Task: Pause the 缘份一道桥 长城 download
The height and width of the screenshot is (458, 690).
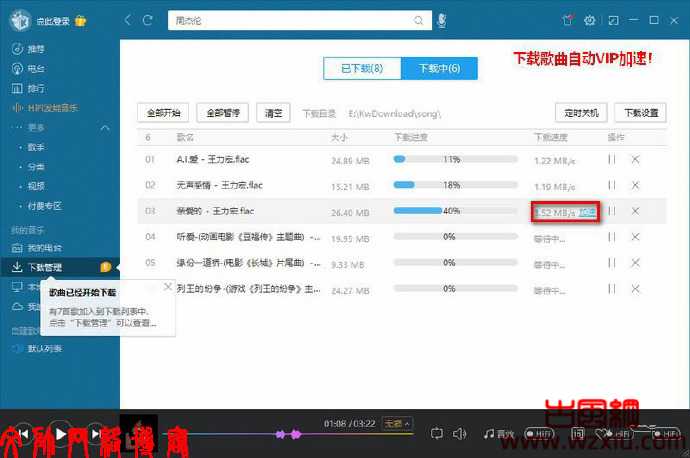Action: click(x=612, y=263)
